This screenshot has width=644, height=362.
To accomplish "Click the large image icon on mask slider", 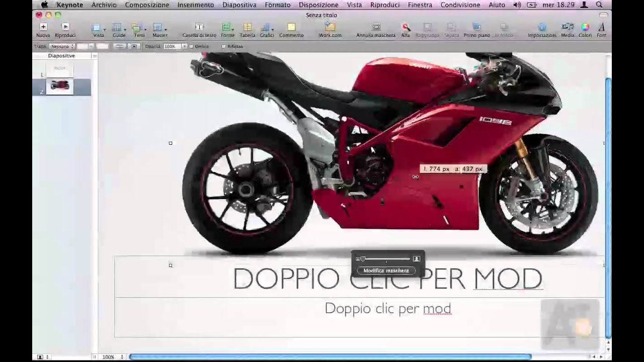I will (417, 259).
